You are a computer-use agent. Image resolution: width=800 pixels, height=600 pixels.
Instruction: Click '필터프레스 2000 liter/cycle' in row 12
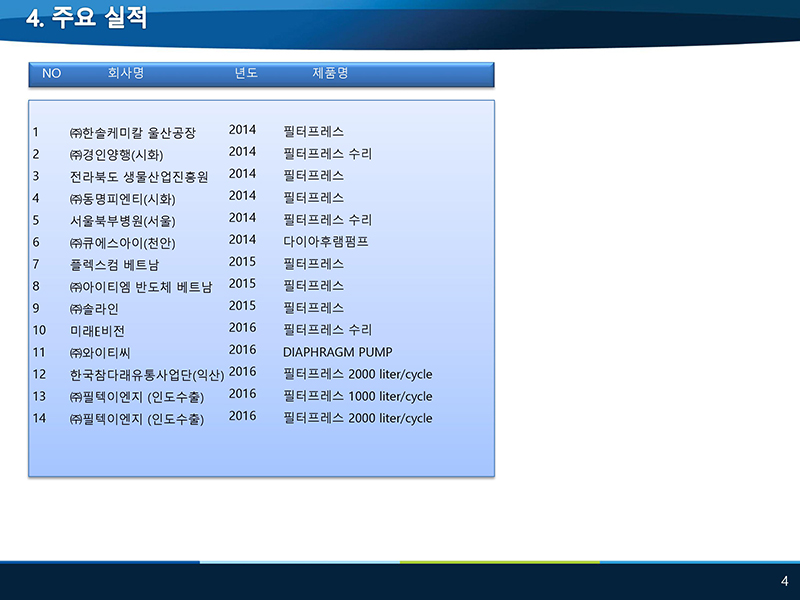tap(358, 374)
